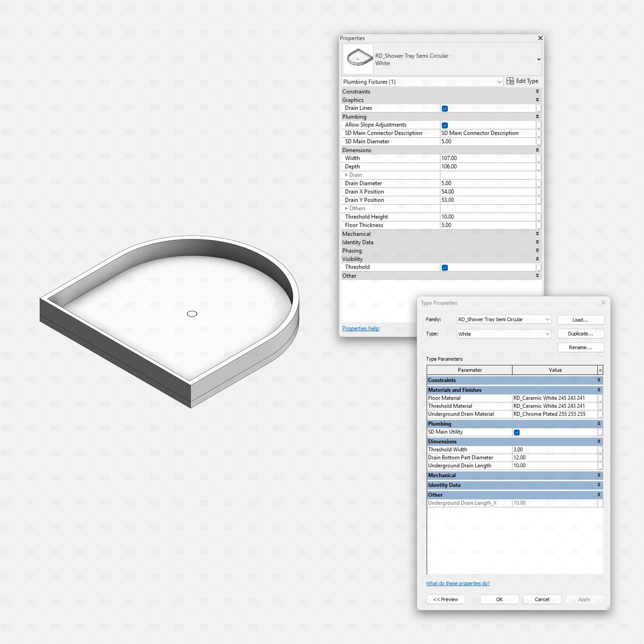Open the Type dropdown showing White
The height and width of the screenshot is (644, 644).
504,334
